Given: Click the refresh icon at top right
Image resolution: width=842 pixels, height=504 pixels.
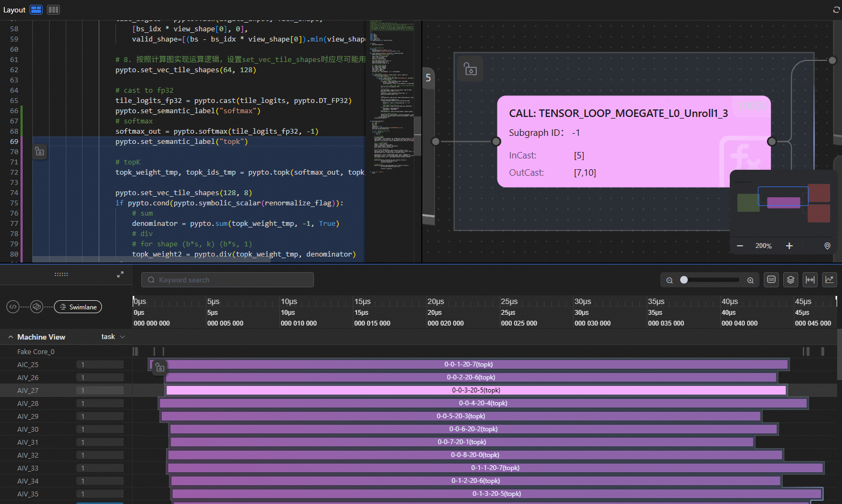Looking at the screenshot, I should coord(836,10).
